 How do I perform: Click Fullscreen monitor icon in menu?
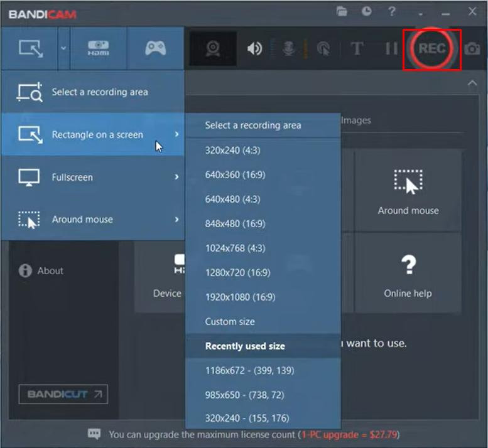(x=29, y=177)
